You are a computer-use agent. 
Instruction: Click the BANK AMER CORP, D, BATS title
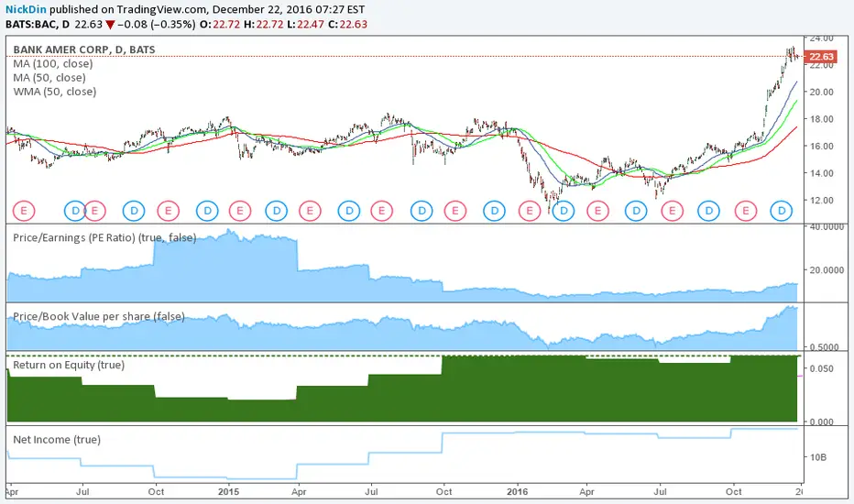[84, 49]
